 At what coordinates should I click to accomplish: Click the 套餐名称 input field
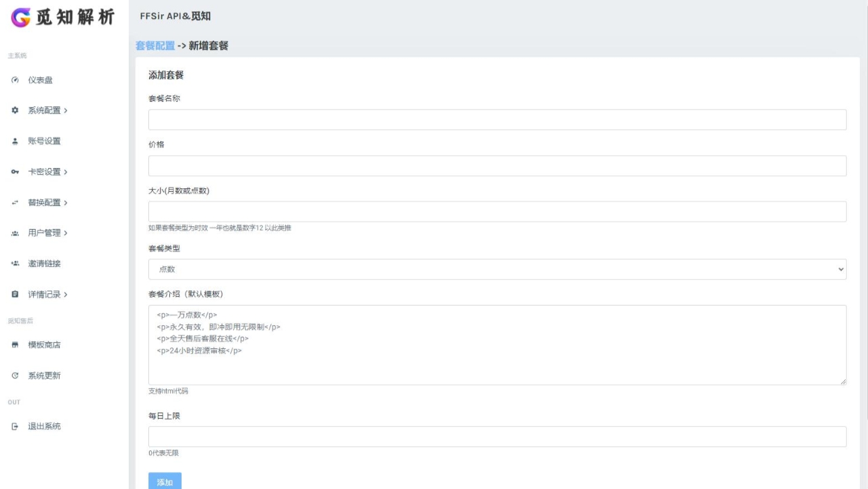tap(497, 120)
